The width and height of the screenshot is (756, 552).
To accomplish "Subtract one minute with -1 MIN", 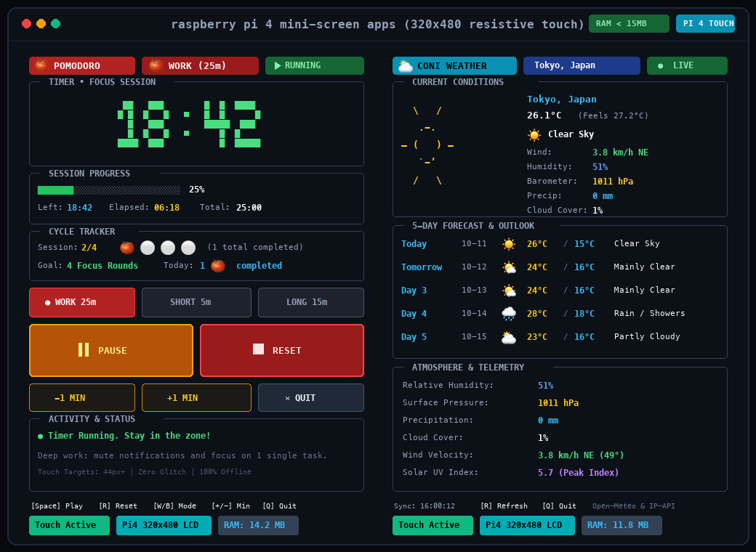I will tap(82, 398).
